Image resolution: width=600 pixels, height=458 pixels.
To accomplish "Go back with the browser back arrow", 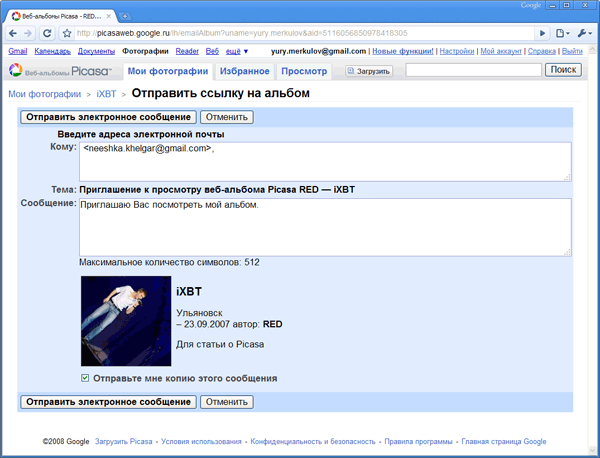I will click(x=13, y=33).
